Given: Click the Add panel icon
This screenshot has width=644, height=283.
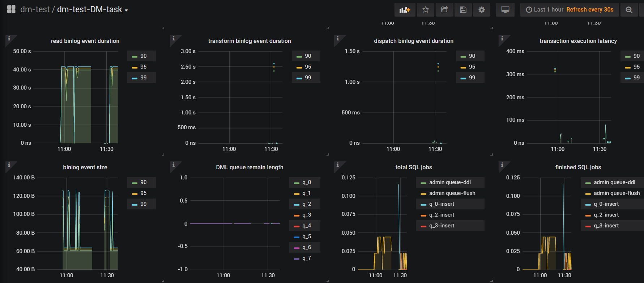Looking at the screenshot, I should [x=405, y=10].
